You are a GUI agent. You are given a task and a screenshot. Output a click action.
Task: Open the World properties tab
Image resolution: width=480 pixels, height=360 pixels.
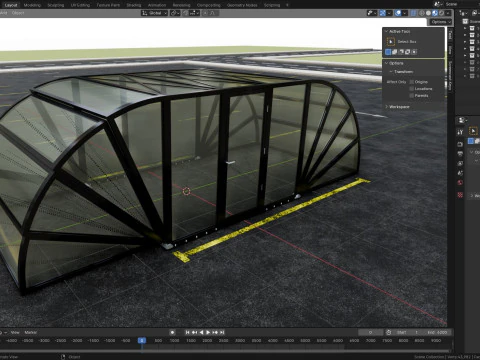click(460, 183)
